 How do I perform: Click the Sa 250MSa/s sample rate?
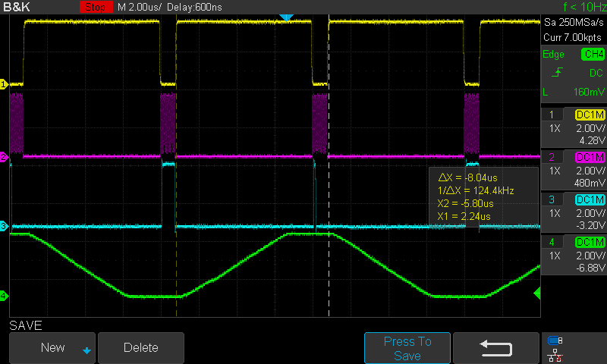point(574,22)
